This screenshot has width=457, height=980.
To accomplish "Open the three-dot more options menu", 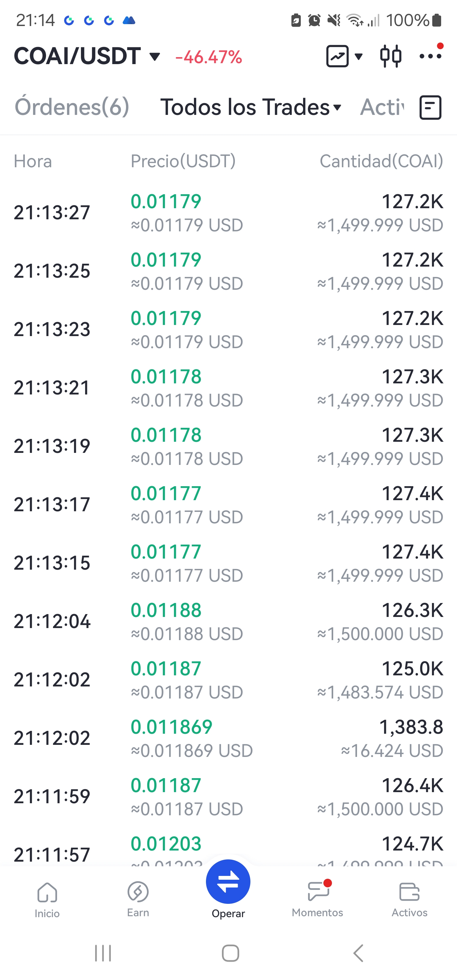I will 431,56.
